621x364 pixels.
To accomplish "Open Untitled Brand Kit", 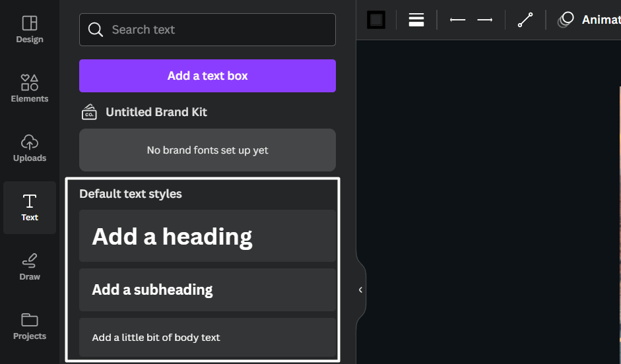I will click(156, 112).
